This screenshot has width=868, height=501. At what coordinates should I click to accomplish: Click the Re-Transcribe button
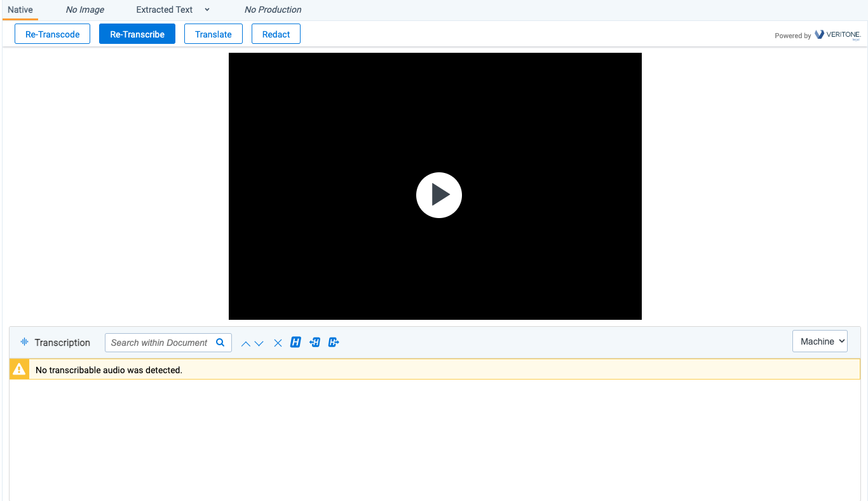pyautogui.click(x=137, y=34)
